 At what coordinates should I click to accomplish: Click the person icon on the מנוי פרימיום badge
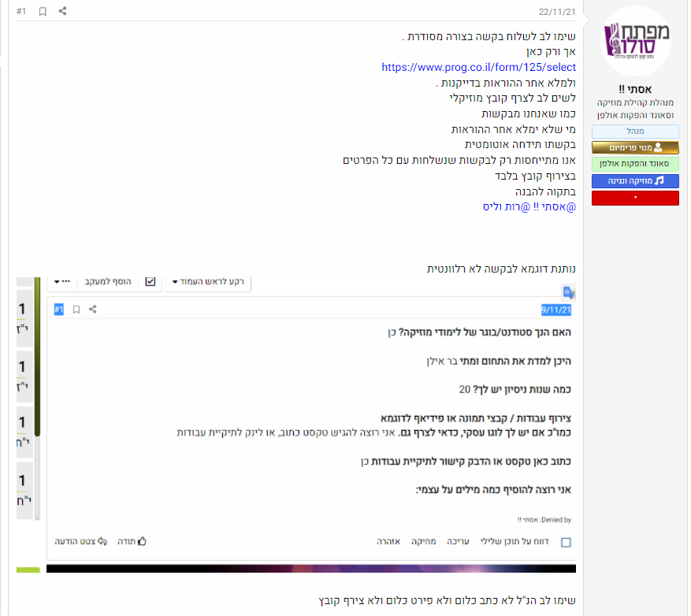click(658, 147)
